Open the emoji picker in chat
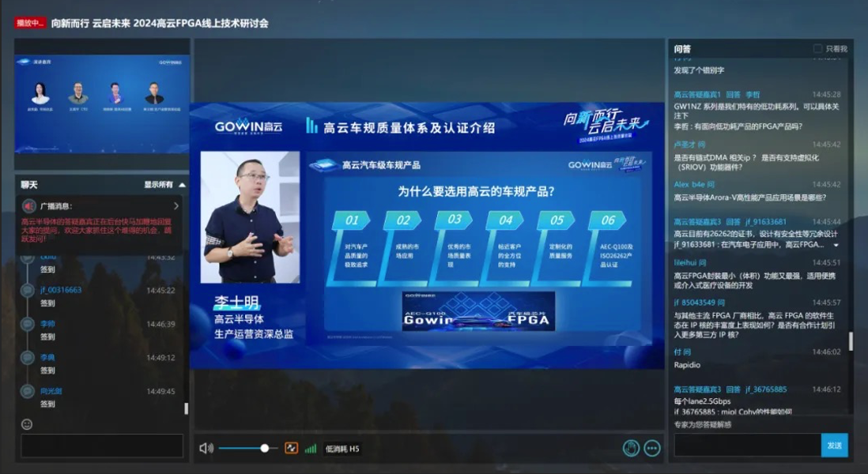The width and height of the screenshot is (868, 474). [x=27, y=424]
